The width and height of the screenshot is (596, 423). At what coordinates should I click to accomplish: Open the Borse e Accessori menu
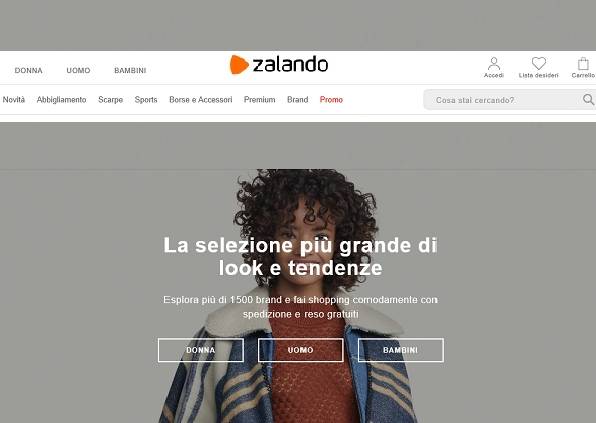click(201, 100)
